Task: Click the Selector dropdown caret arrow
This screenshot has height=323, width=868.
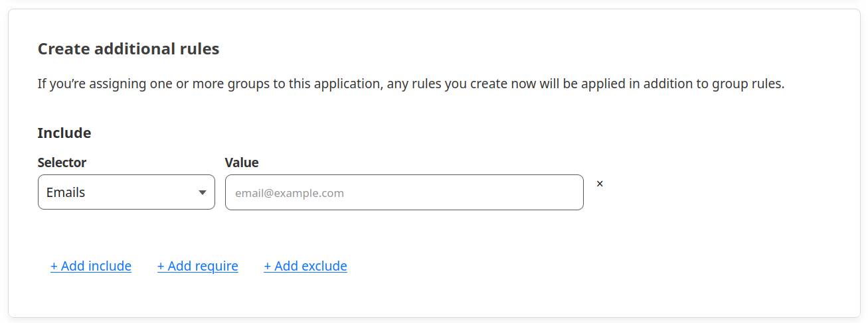Action: pos(203,193)
